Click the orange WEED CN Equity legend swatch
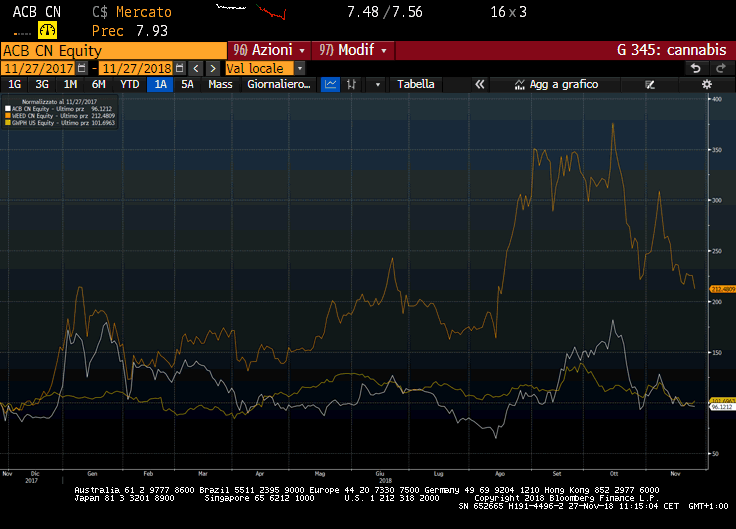The width and height of the screenshot is (736, 529). point(8,115)
